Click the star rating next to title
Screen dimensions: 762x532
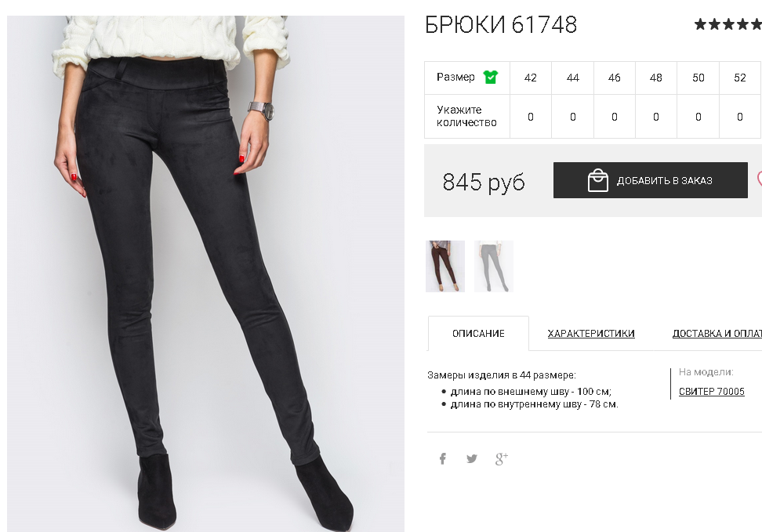click(728, 24)
